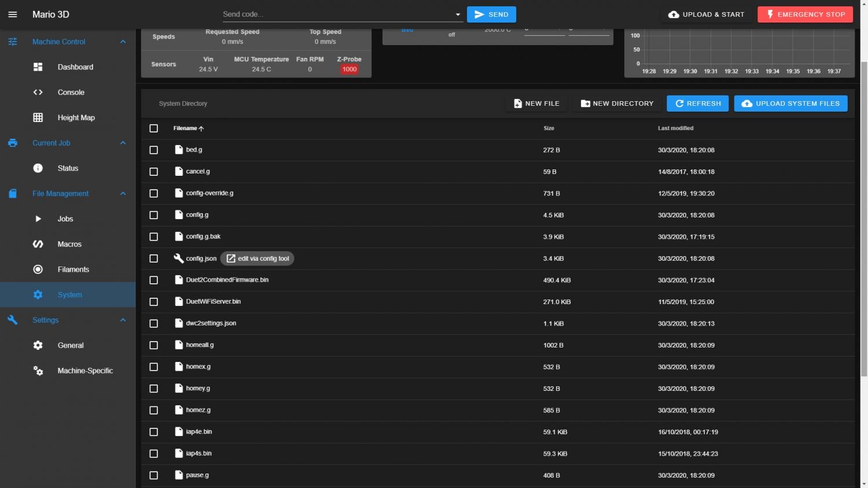Click Upload System Files button
The height and width of the screenshot is (488, 868).
pyautogui.click(x=790, y=103)
